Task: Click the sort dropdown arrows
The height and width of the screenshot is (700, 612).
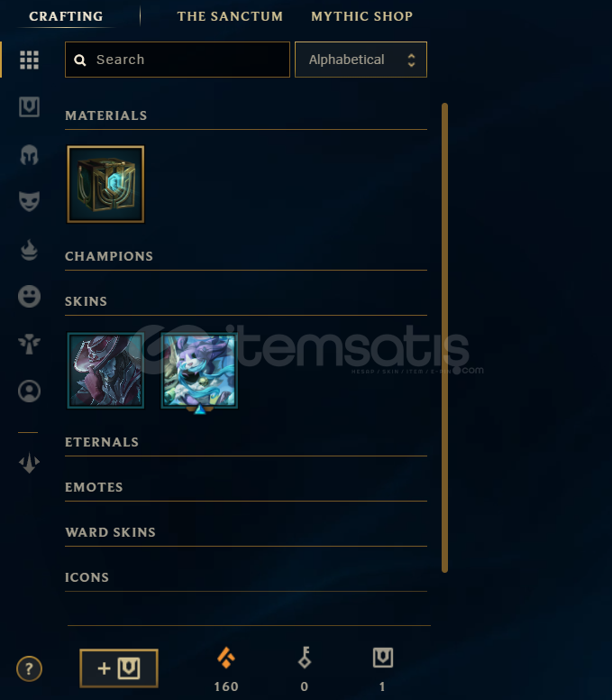Action: coord(411,60)
